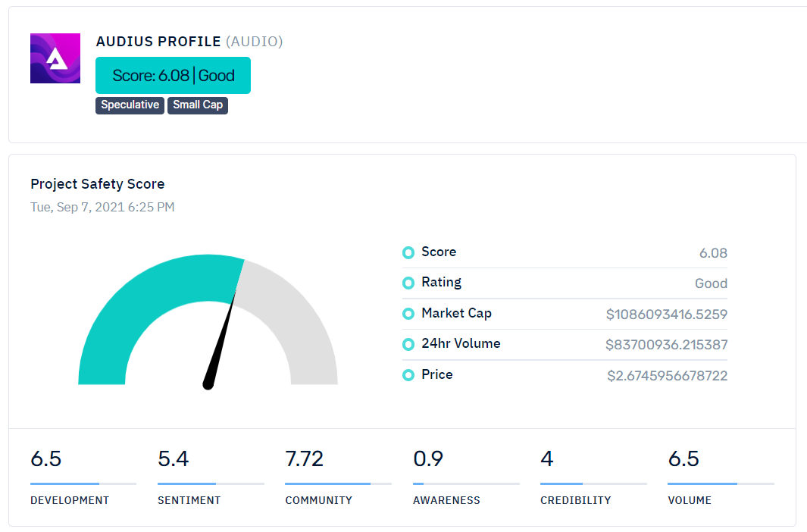The height and width of the screenshot is (532, 807).
Task: Click the Tue, Sep 7, 2021 timestamp
Action: pyautogui.click(x=102, y=207)
